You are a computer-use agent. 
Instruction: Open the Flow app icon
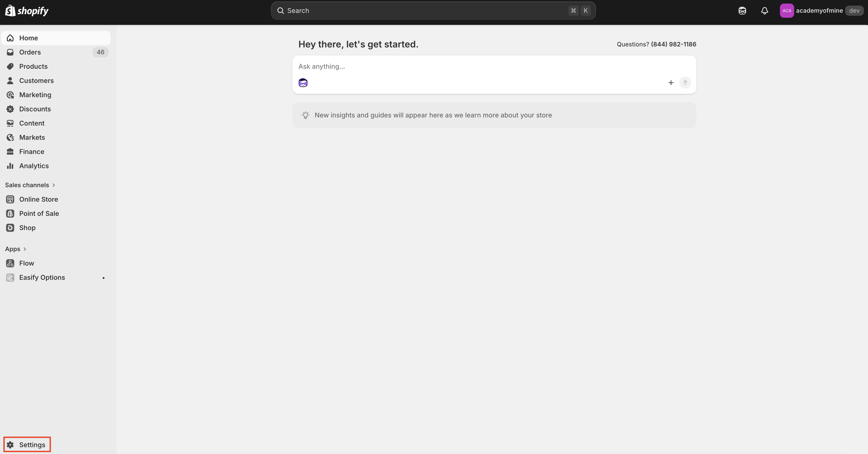click(x=10, y=263)
